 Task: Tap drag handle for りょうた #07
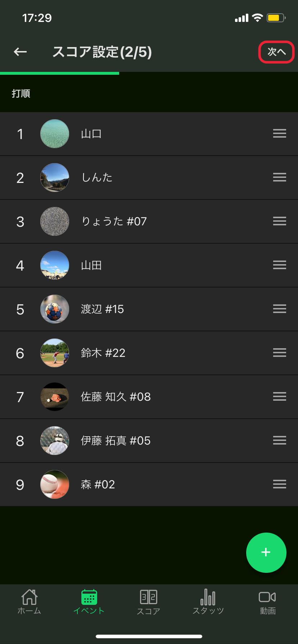279,221
